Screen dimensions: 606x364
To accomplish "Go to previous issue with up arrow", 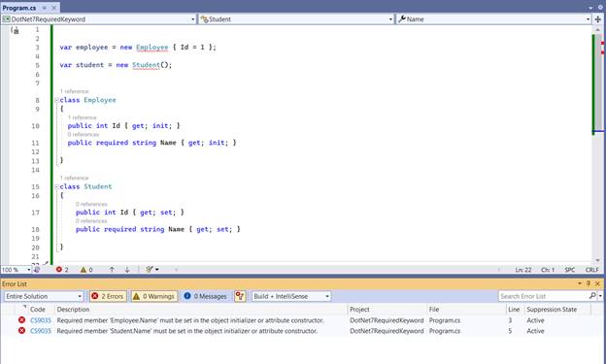I will 112,270.
